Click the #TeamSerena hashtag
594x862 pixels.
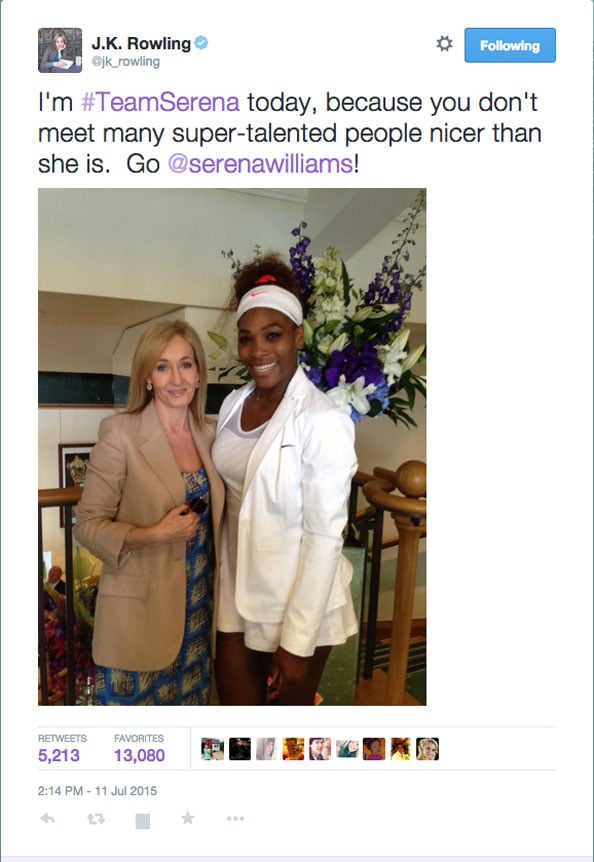pyautogui.click(x=160, y=102)
